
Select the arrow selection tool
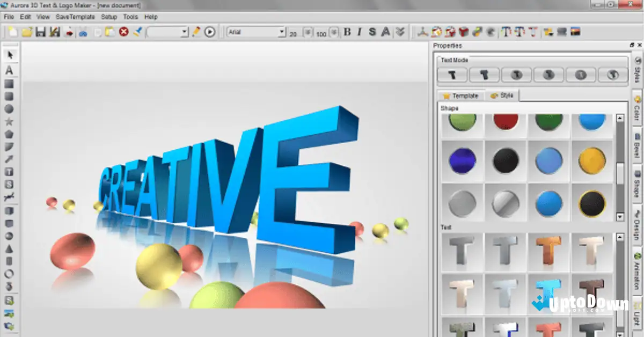8,54
